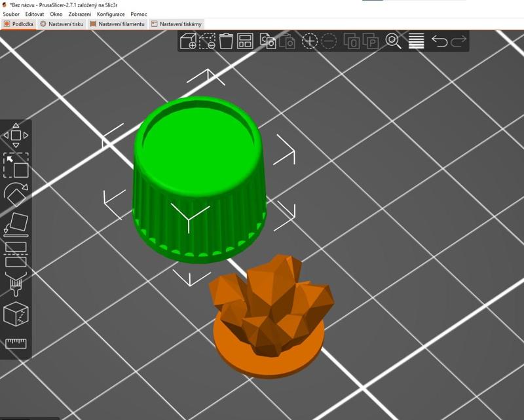Click the Delete all trash bin icon
The image size is (524, 420).
pos(226,41)
